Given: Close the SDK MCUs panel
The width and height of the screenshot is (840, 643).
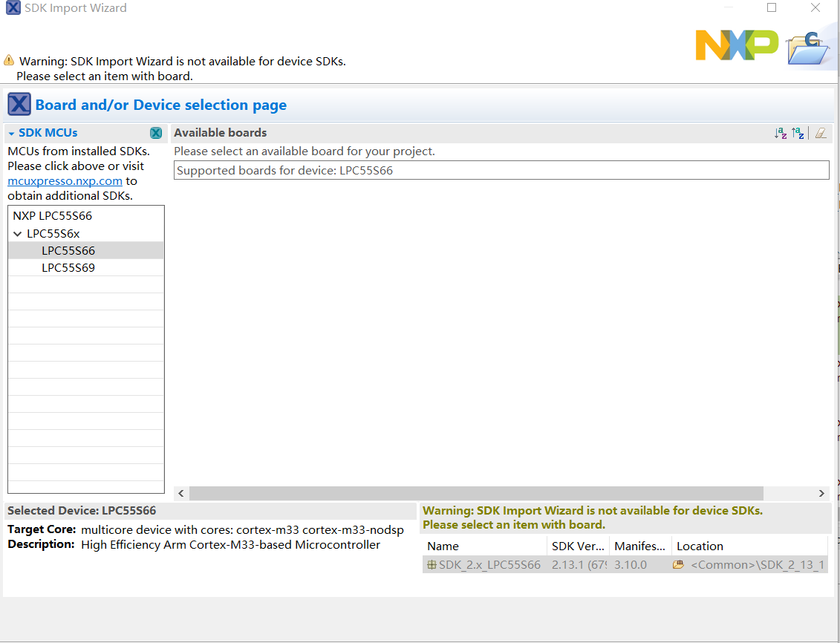Looking at the screenshot, I should (156, 132).
